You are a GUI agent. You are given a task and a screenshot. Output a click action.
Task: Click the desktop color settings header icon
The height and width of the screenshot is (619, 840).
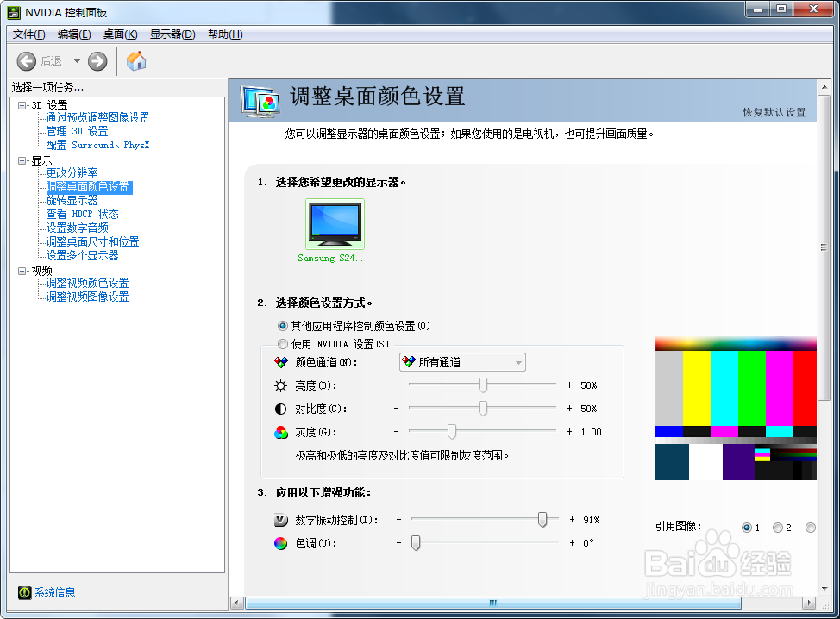pos(260,101)
